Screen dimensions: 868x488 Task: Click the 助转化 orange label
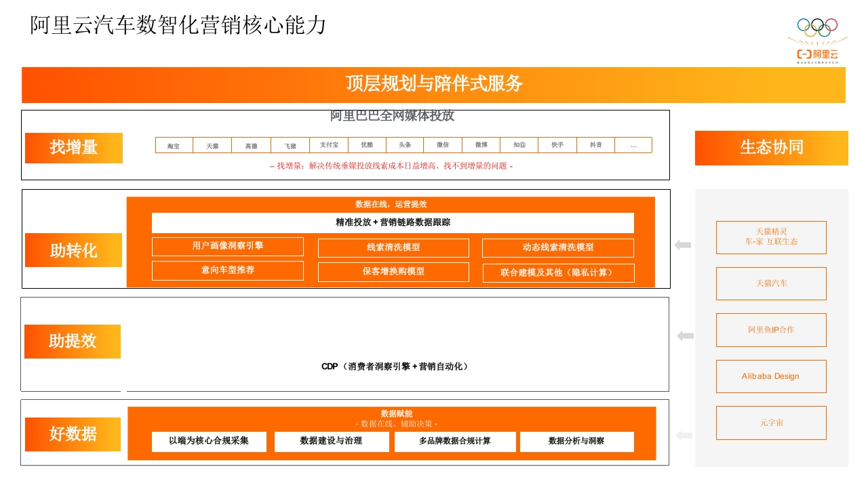pyautogui.click(x=74, y=250)
